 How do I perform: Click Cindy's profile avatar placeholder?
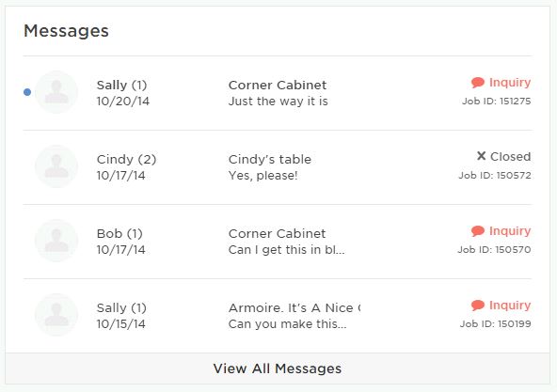(x=56, y=166)
